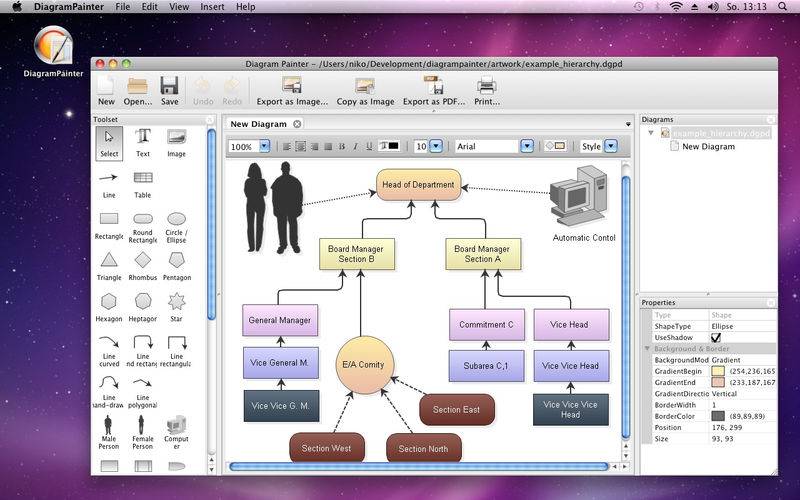
Task: Open the 100% zoom dropdown
Action: [264, 146]
